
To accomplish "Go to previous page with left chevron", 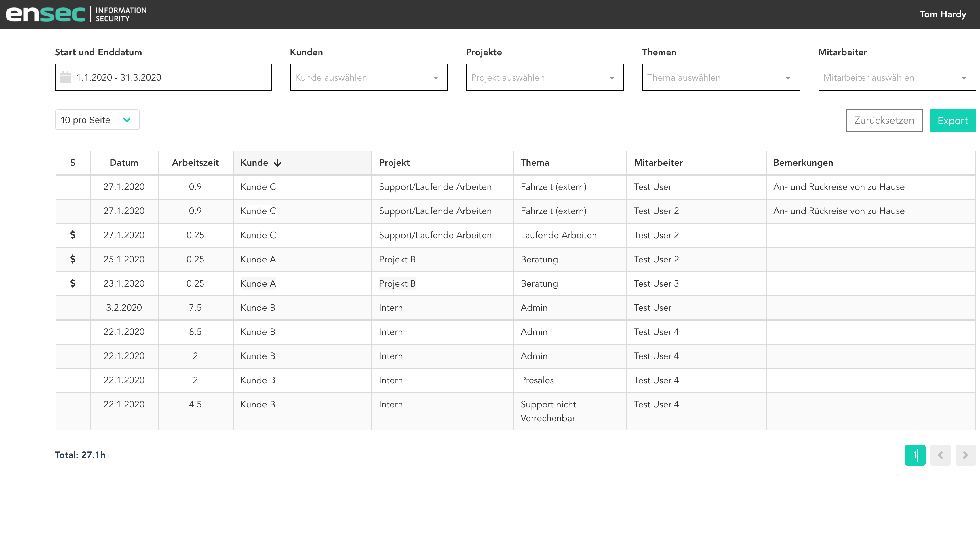I will click(x=940, y=455).
